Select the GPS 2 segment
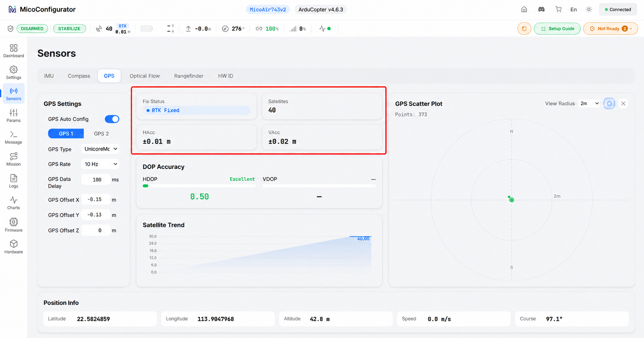Viewport: 644px width, 338px height. [101, 133]
